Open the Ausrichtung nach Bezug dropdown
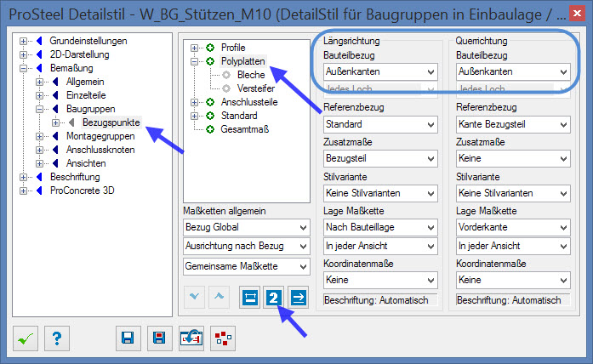The height and width of the screenshot is (364, 593). (x=247, y=247)
